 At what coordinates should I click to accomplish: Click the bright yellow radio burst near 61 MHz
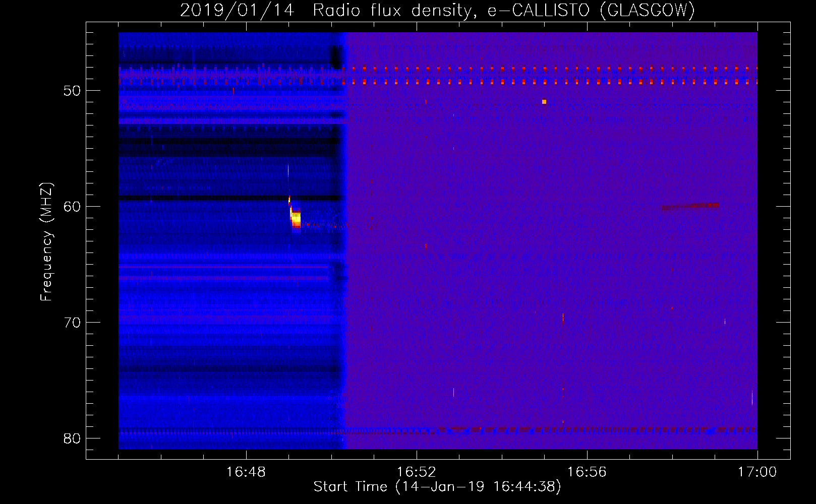296,219
